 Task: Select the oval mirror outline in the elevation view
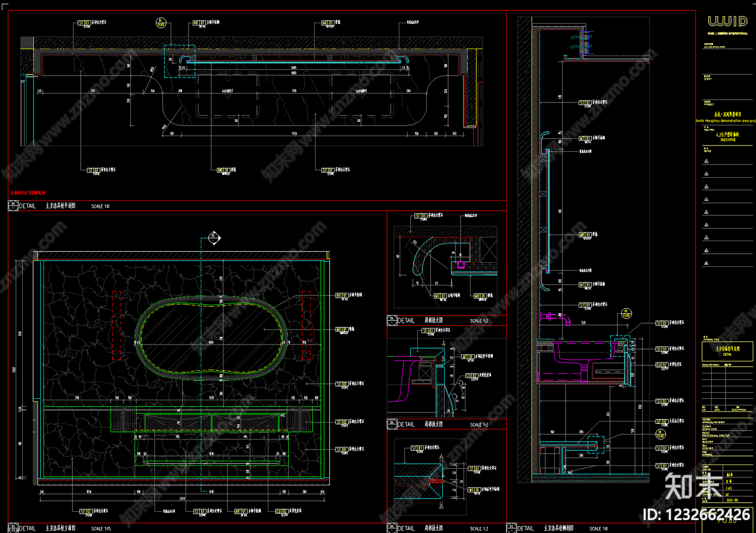point(211,337)
